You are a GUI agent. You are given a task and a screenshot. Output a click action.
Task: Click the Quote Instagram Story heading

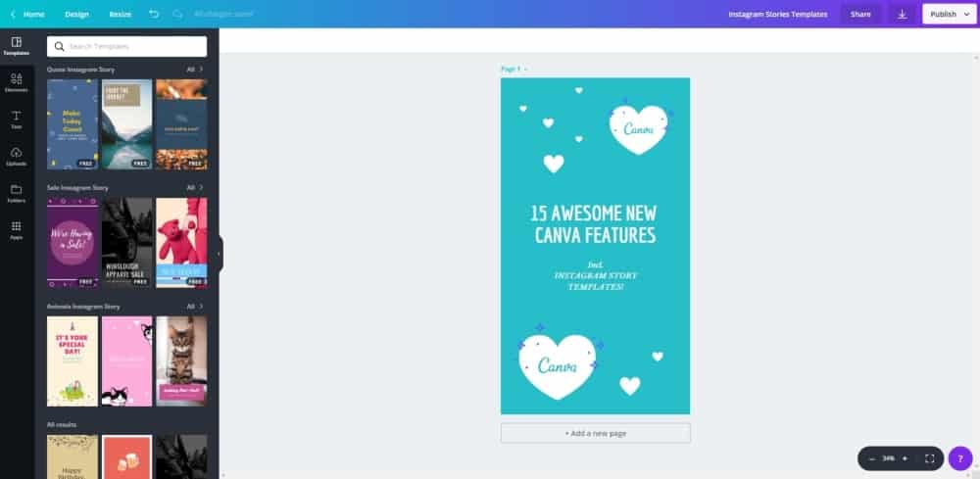(x=80, y=70)
